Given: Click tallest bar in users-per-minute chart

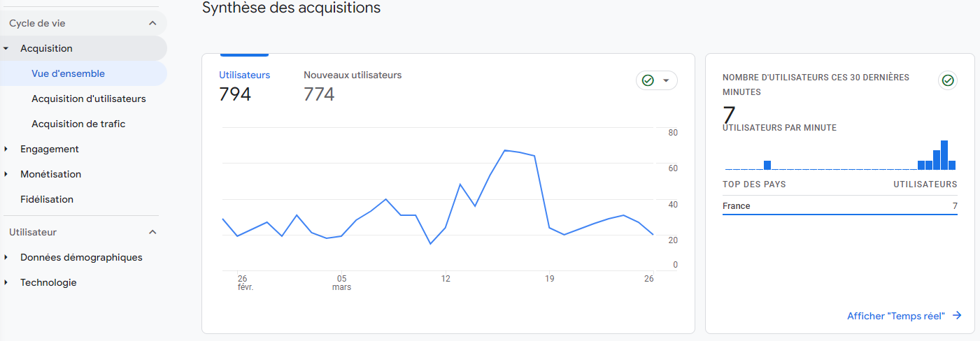Looking at the screenshot, I should pos(944,155).
